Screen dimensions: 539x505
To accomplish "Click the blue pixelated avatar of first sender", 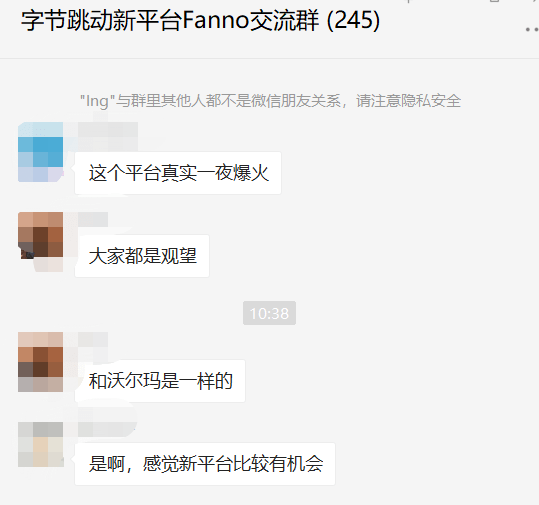I will tap(41, 152).
